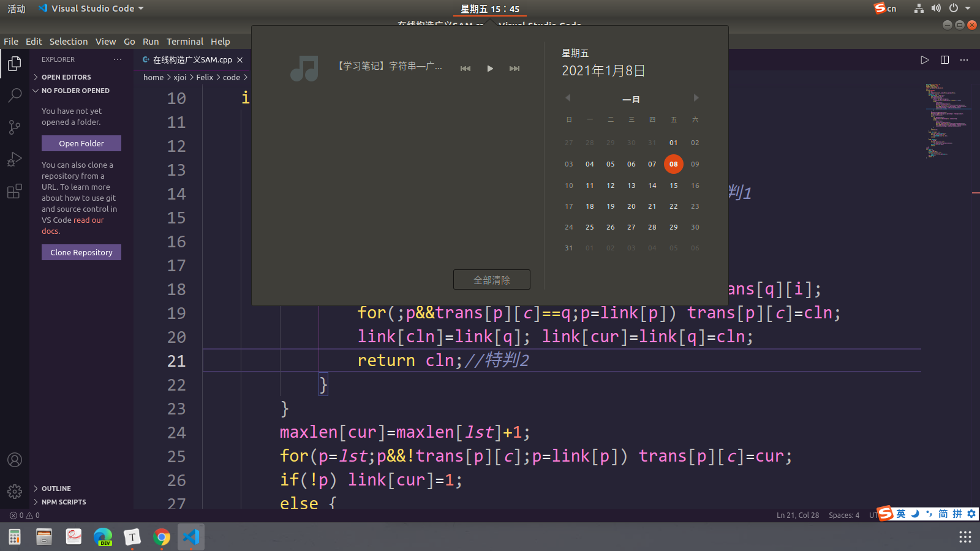
Task: Click the 活动 Activities button
Action: 17,9
